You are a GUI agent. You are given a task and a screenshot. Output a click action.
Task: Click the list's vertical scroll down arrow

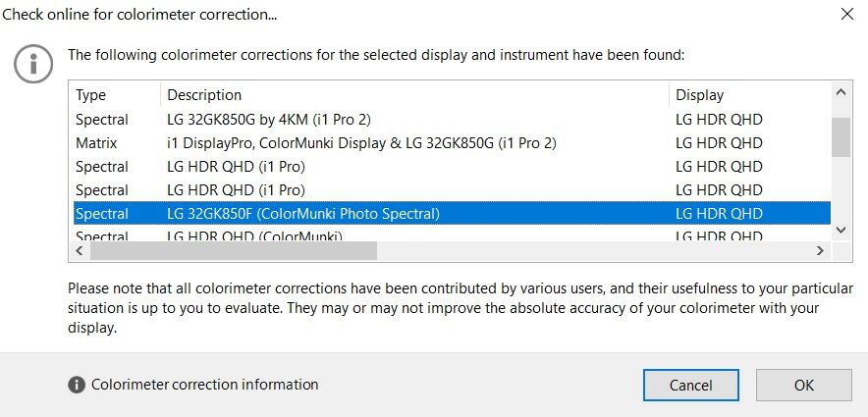(x=841, y=230)
